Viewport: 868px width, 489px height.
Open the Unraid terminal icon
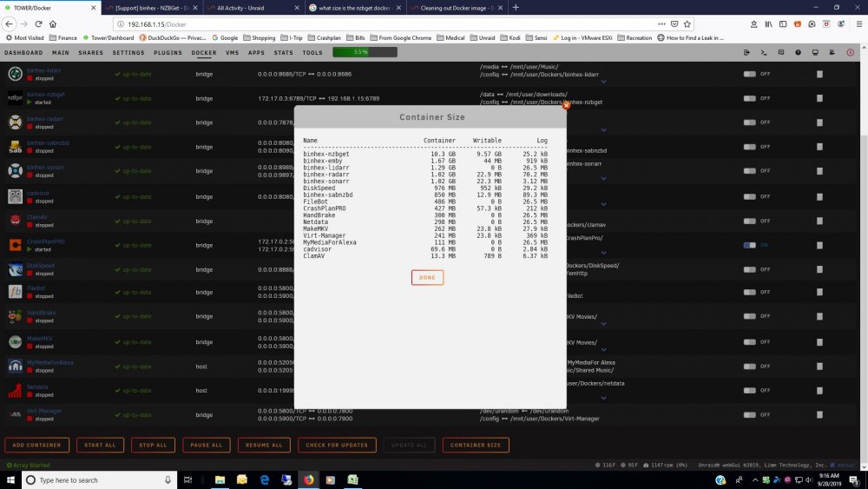coord(763,52)
